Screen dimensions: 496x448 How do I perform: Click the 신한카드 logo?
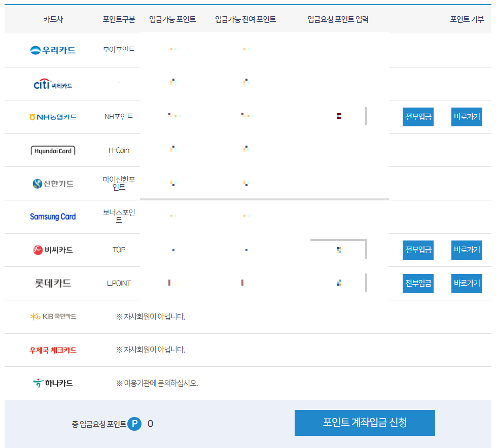tap(53, 183)
